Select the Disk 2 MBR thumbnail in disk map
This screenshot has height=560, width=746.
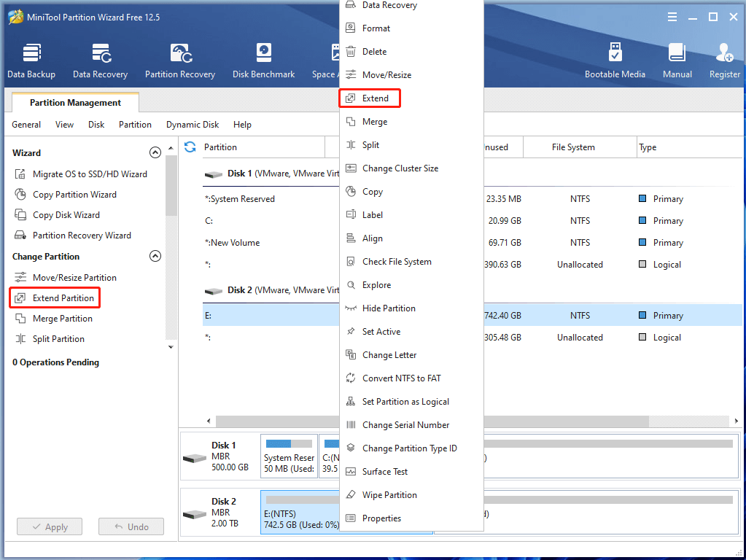(219, 512)
